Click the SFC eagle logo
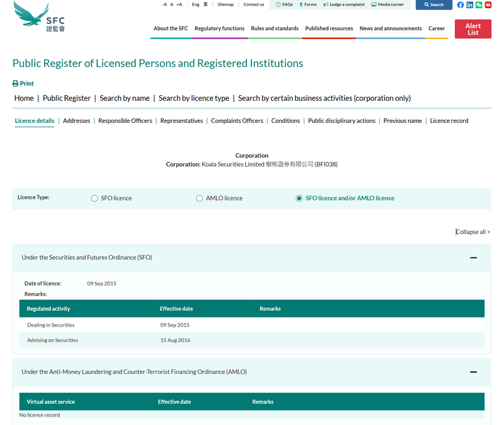This screenshot has height=425, width=504. (39, 17)
